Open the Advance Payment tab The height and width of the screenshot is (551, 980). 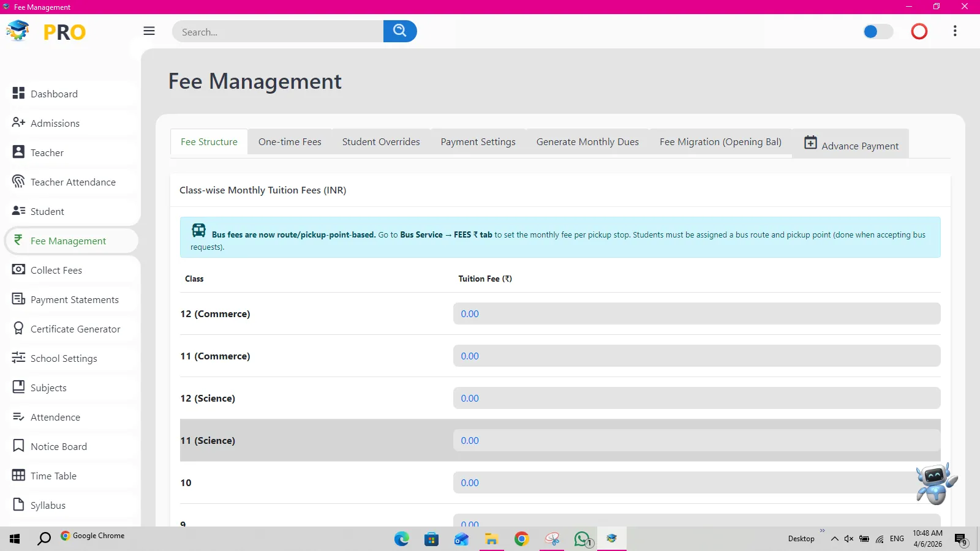(x=851, y=143)
